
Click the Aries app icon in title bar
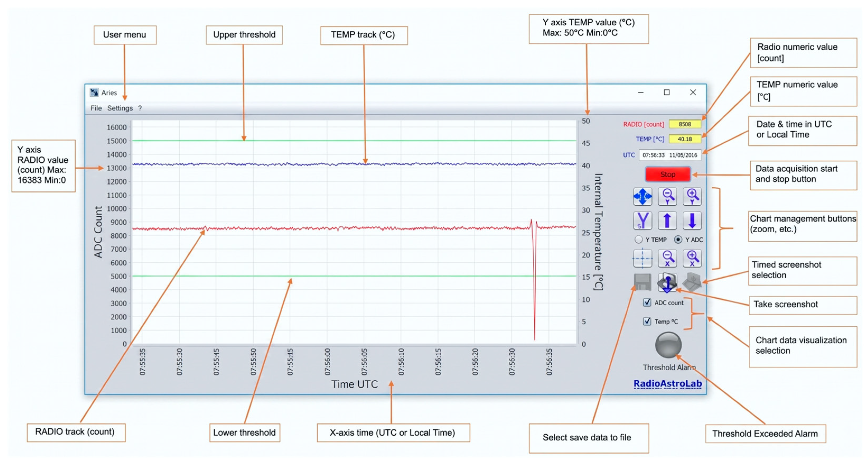coord(94,92)
